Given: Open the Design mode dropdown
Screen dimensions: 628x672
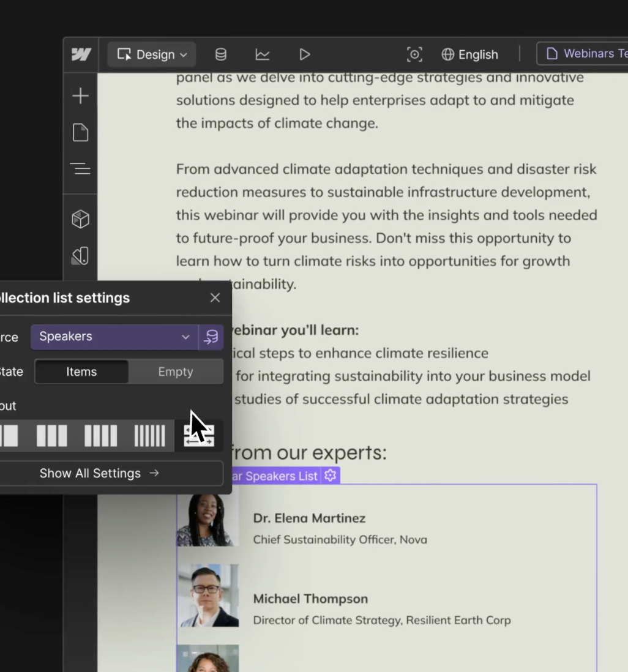Looking at the screenshot, I should point(152,54).
